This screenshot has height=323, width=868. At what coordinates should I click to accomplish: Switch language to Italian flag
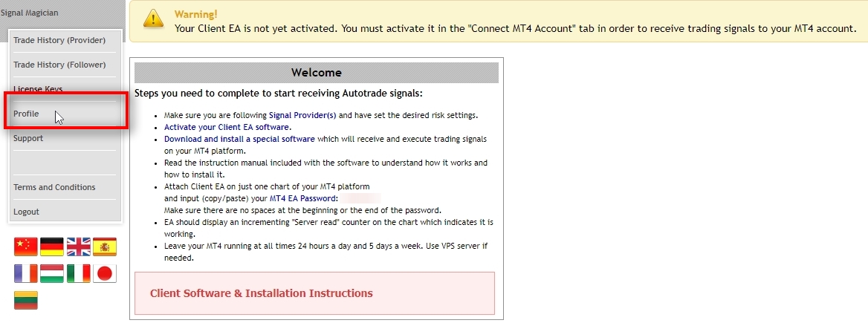click(79, 273)
